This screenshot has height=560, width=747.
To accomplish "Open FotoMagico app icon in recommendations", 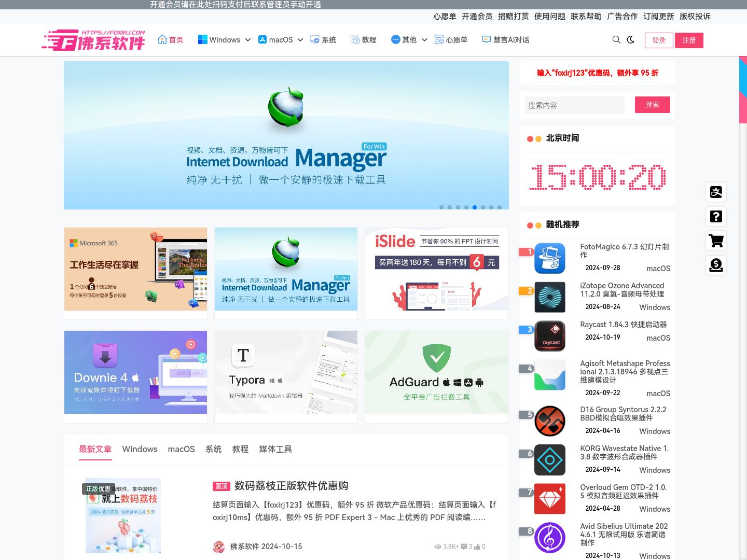I will point(550,258).
